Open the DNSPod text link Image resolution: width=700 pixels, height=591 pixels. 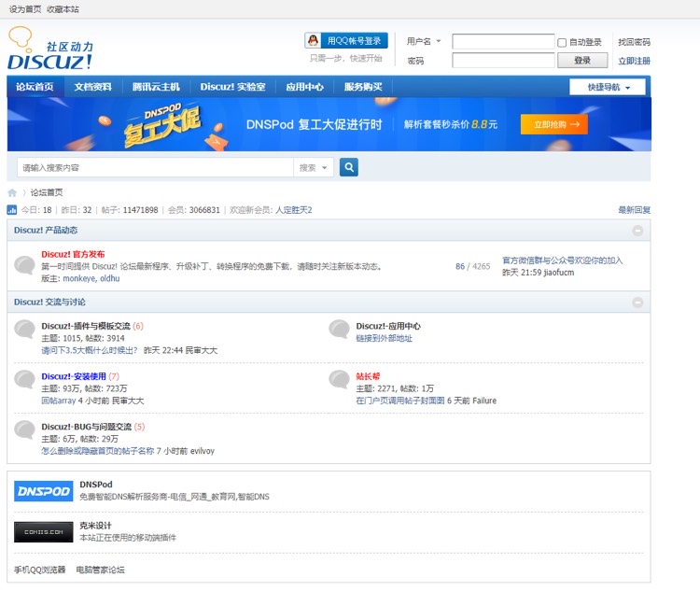pyautogui.click(x=96, y=485)
